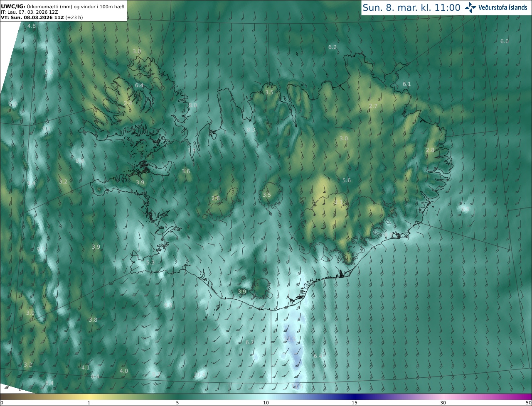Viewport: 532px width, 406px height.
Task: Click the 10.4 value on the map
Action: 199,375
